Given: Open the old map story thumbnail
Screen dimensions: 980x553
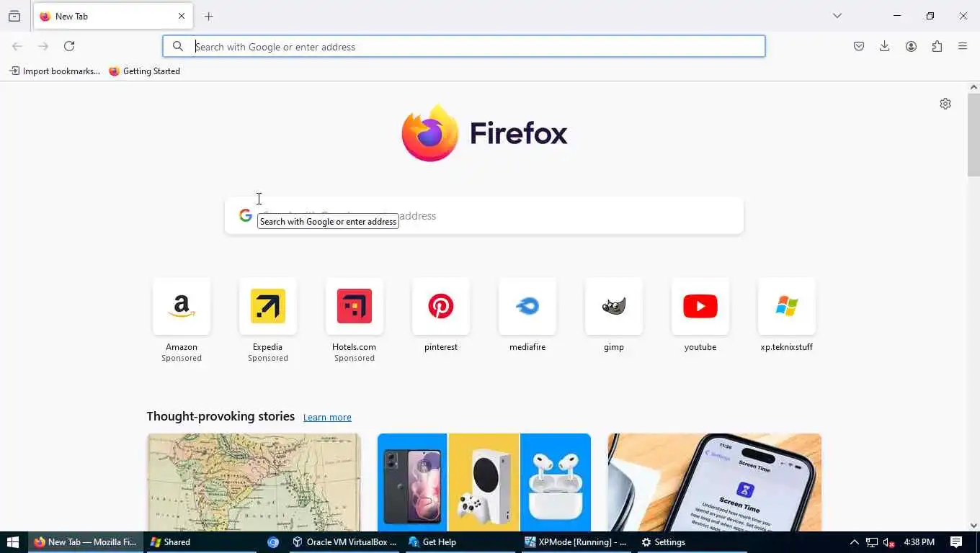Looking at the screenshot, I should point(254,482).
